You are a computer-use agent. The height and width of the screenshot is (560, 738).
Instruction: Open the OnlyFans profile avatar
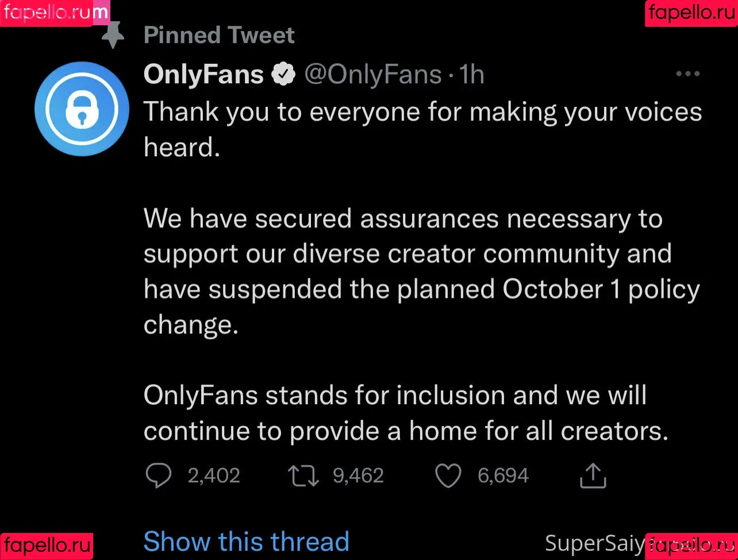coord(82,109)
